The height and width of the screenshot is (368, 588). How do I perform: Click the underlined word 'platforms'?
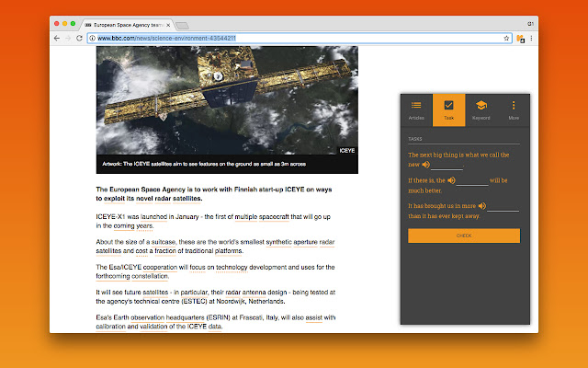pos(229,251)
